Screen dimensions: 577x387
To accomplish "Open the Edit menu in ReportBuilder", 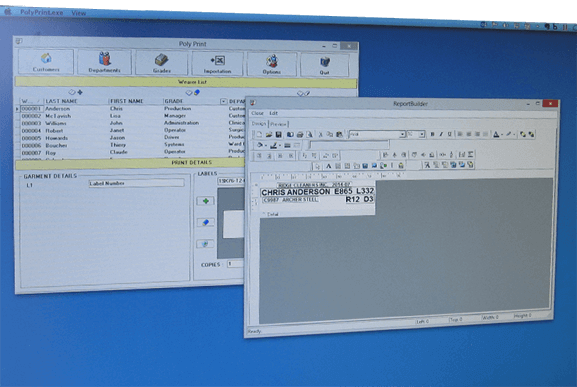I will [273, 113].
